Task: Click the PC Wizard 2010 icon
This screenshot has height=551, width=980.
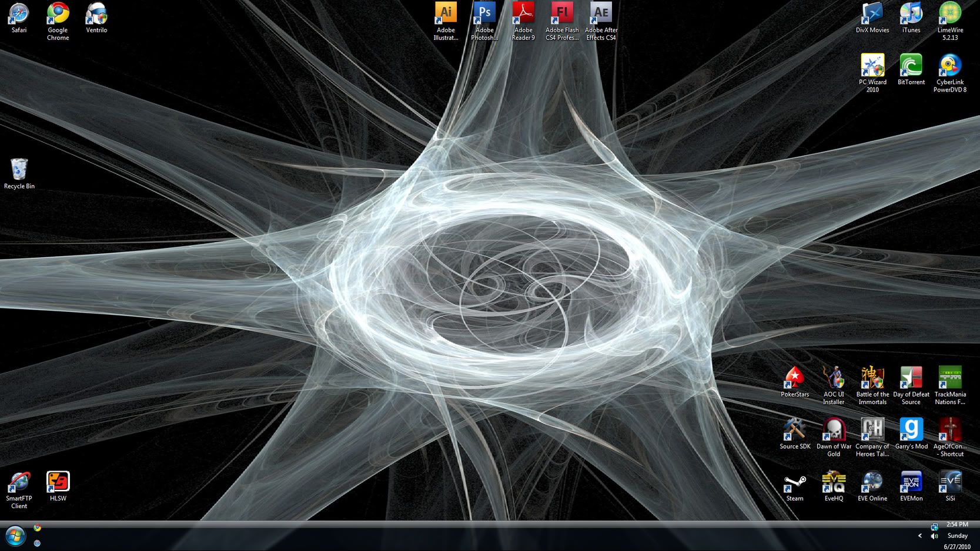Action: 872,73
